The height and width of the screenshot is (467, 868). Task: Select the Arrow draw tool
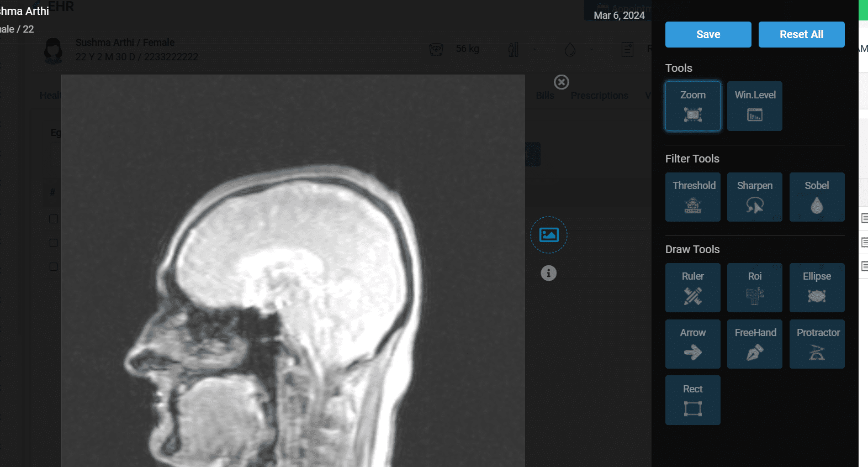tap(692, 344)
